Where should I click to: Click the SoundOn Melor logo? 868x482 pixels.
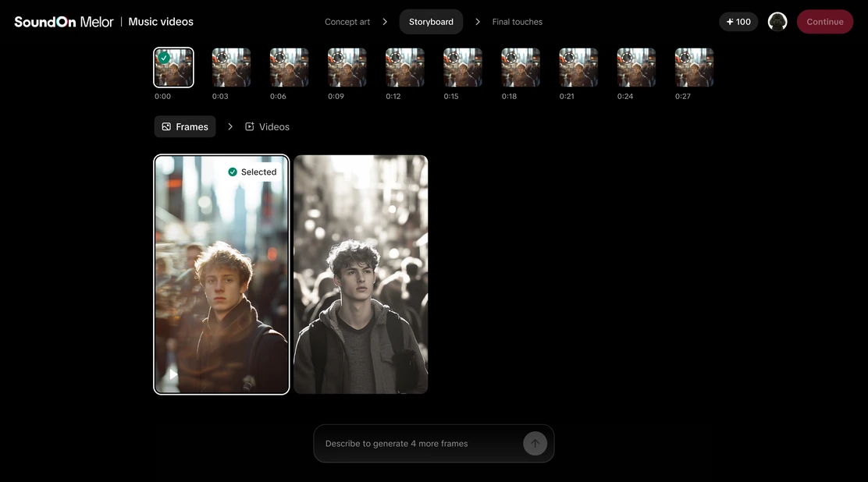[64, 22]
